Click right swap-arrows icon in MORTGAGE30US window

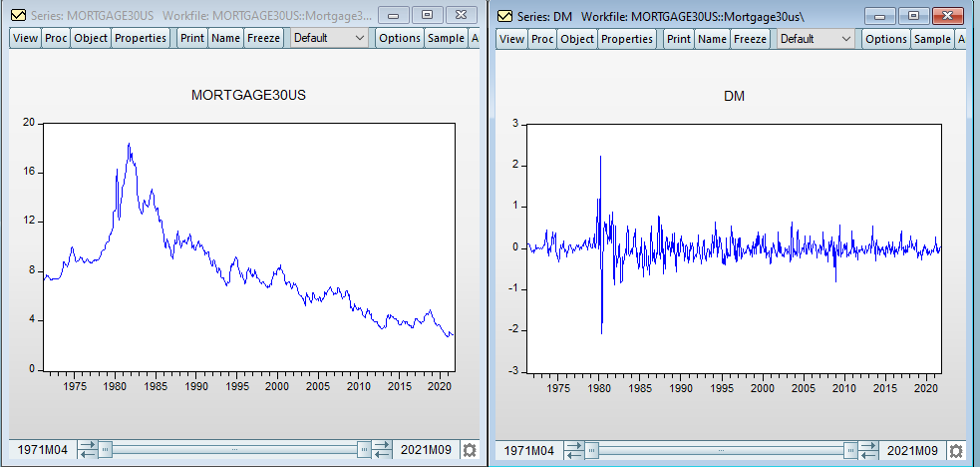382,449
